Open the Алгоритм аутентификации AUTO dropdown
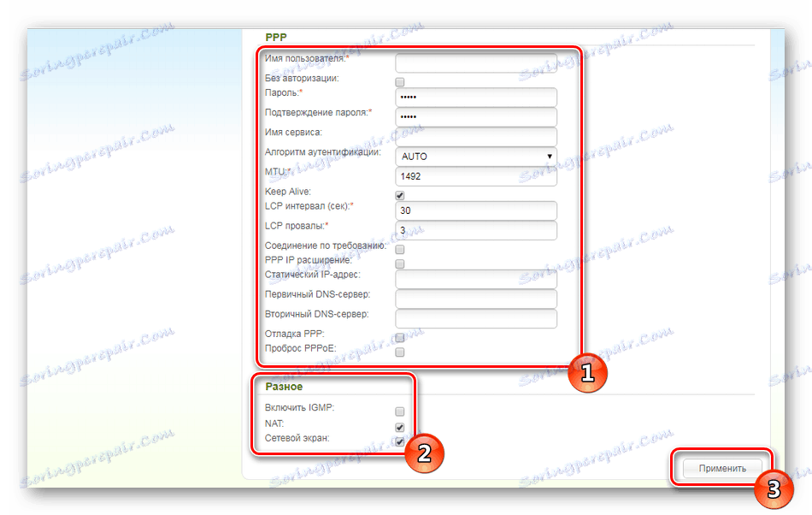Viewport: 812px width, 515px height. click(x=476, y=157)
